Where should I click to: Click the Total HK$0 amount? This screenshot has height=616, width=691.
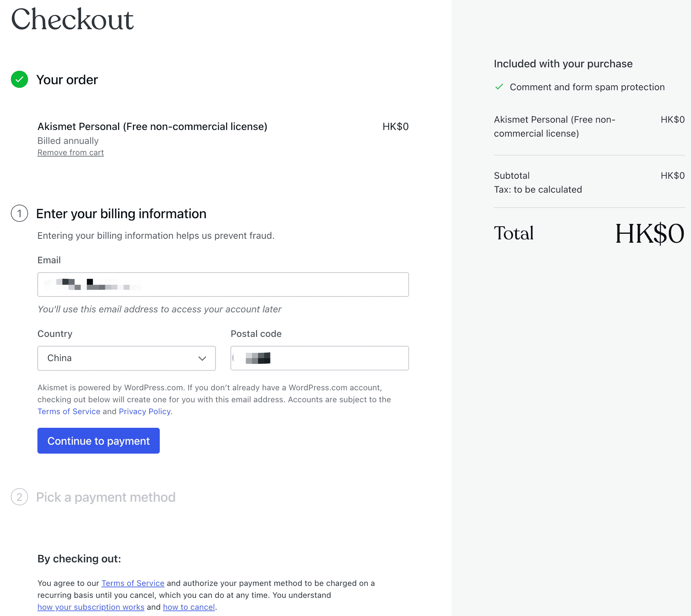pos(649,233)
